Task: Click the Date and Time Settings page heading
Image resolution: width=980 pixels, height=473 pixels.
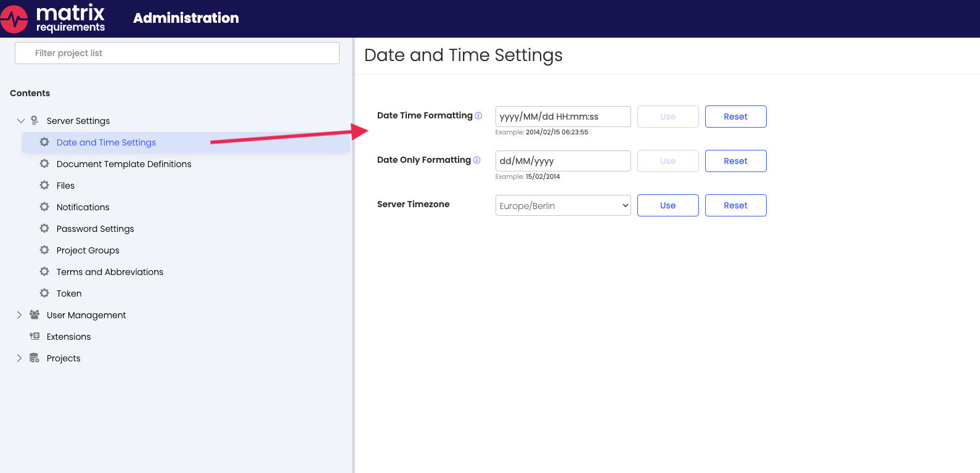Action: pos(463,55)
